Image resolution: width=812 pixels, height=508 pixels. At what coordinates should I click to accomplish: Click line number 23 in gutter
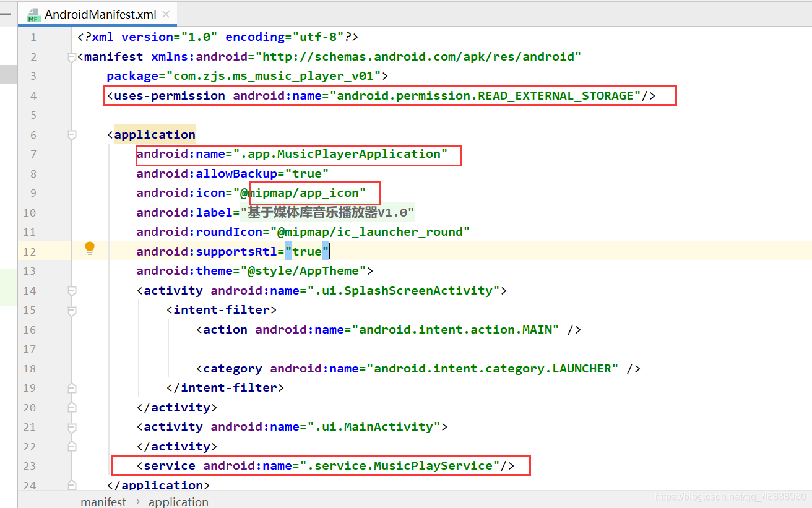(x=29, y=466)
